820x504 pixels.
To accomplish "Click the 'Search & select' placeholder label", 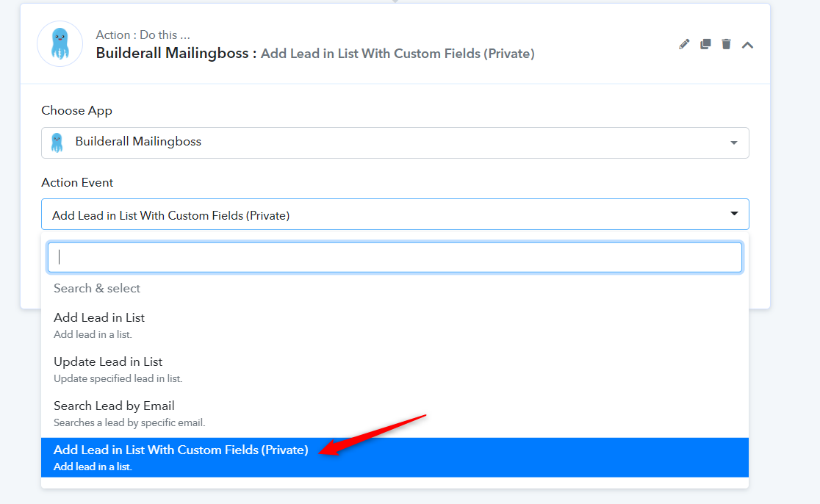I will tap(97, 288).
